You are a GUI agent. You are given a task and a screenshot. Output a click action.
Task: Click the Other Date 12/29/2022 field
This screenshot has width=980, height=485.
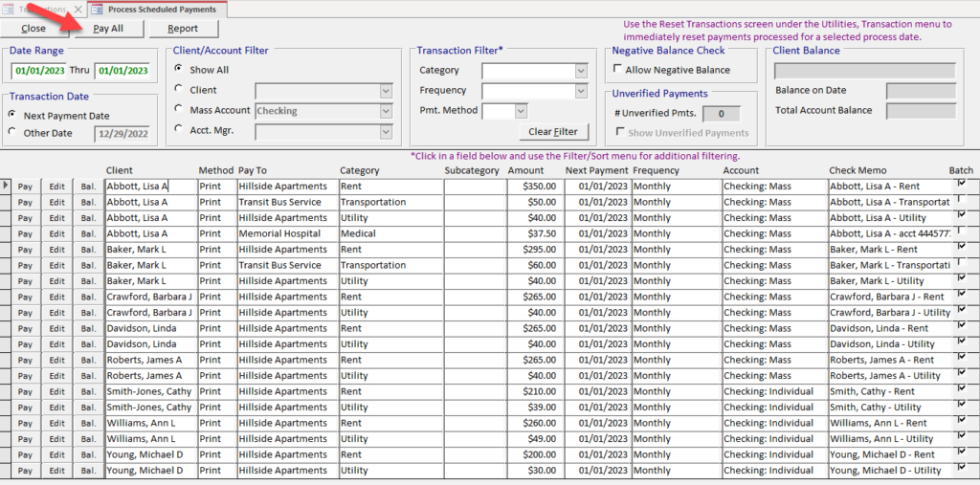tap(122, 133)
